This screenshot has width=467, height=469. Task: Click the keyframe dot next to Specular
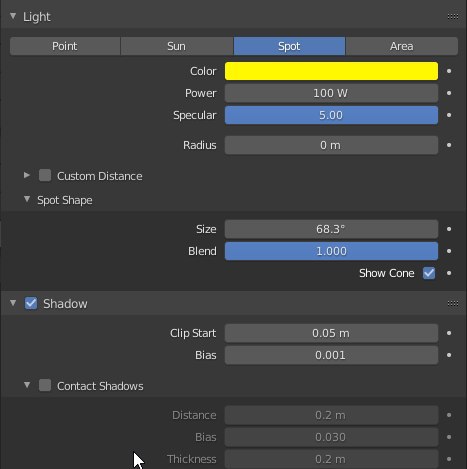[449, 115]
